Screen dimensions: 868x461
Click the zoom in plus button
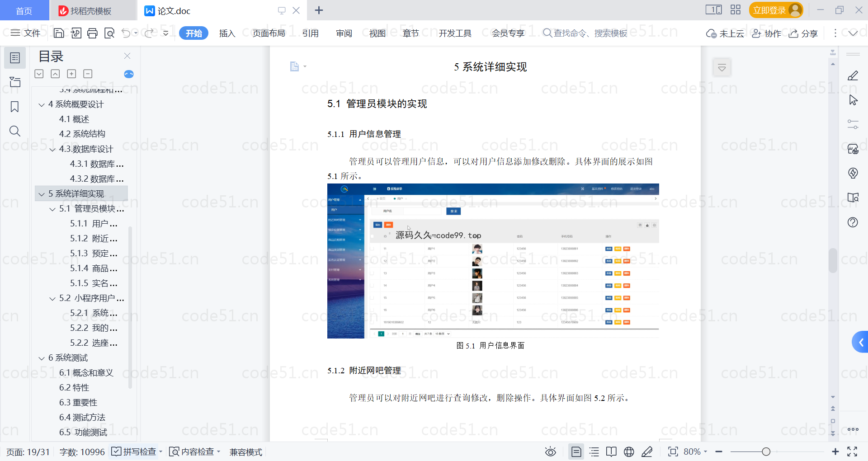coord(835,452)
